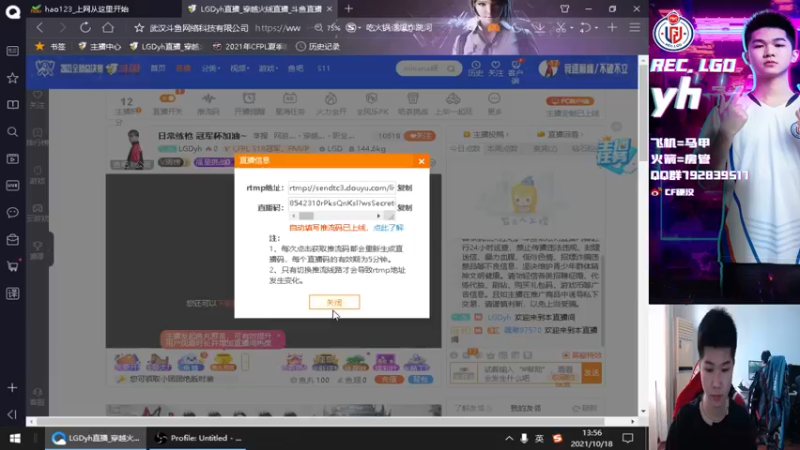Image resolution: width=800 pixels, height=450 pixels.
Task: Click the microphone icon in system tray
Action: pos(524,438)
